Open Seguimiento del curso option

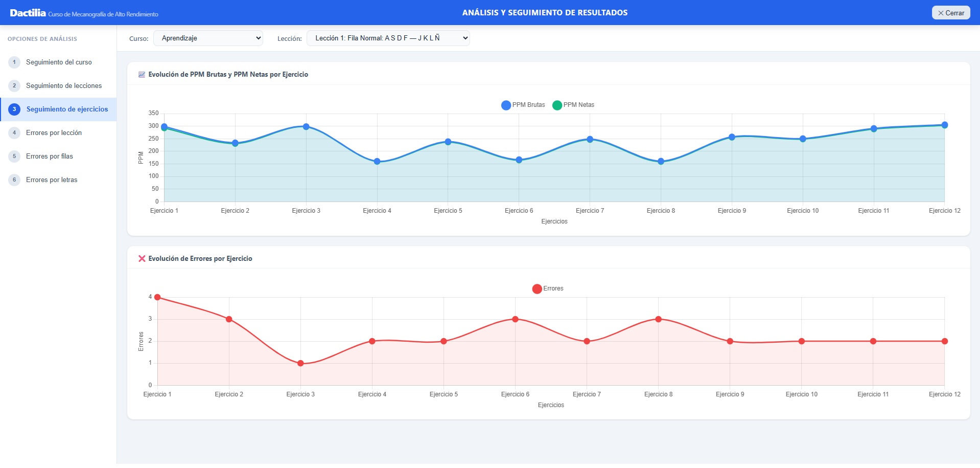[x=58, y=62]
